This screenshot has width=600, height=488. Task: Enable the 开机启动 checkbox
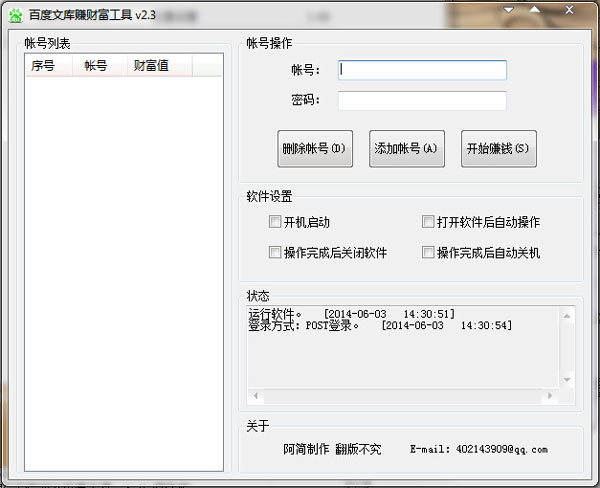pos(275,222)
